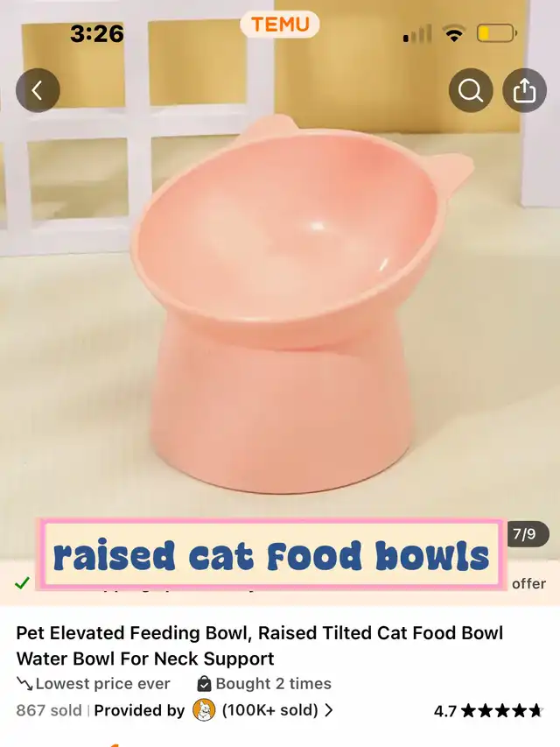Tap the green checkmark icon
The image size is (560, 747).
(22, 582)
